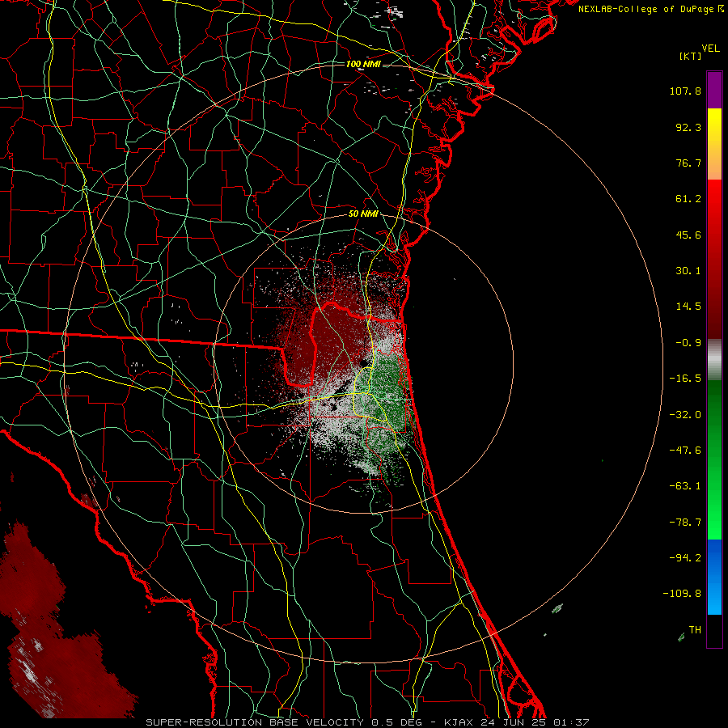Click the -109.8 velocity scale value
The width and height of the screenshot is (728, 728).
pyautogui.click(x=682, y=594)
